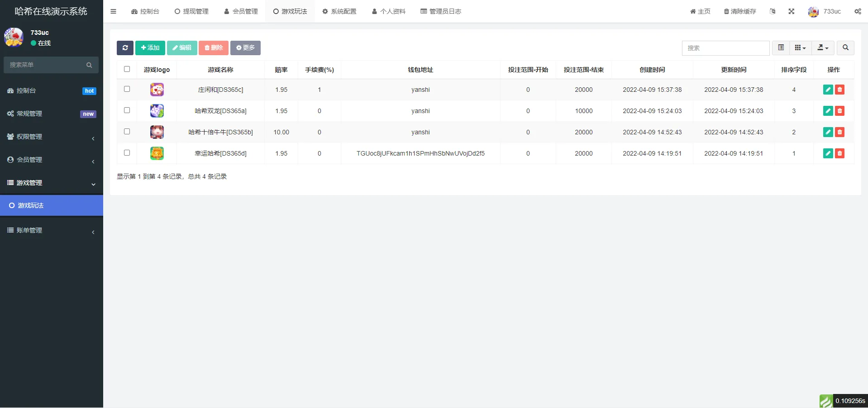This screenshot has height=408, width=868.
Task: Sort by 创建时间 column header
Action: (x=652, y=70)
